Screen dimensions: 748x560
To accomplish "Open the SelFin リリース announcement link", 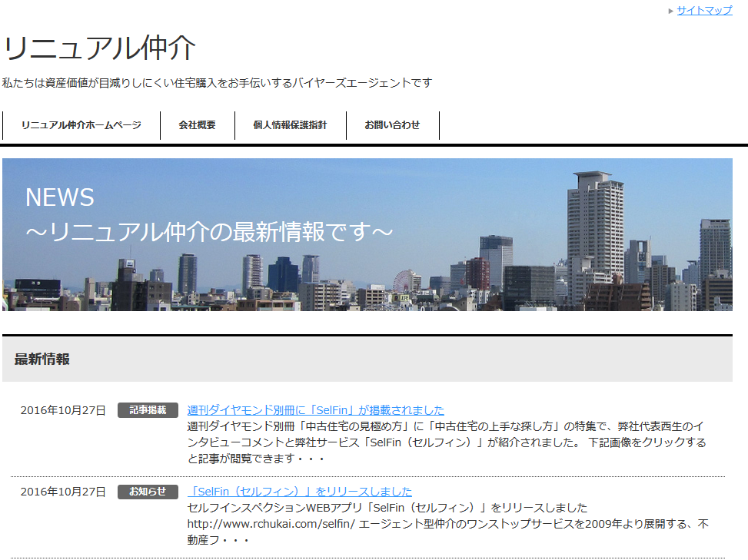I will [299, 492].
